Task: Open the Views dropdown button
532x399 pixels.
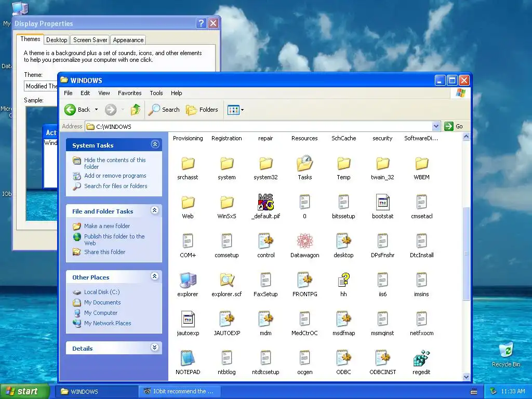Action: pos(235,110)
